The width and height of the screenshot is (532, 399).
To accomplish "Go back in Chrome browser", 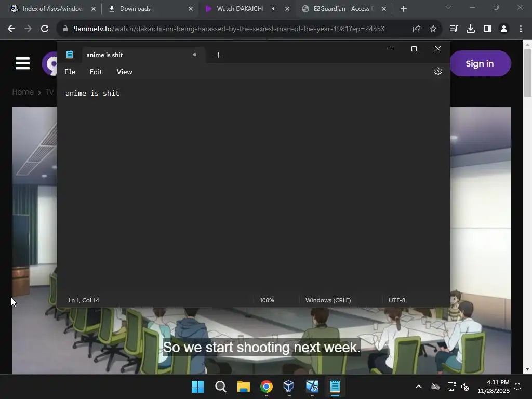I will (x=11, y=29).
